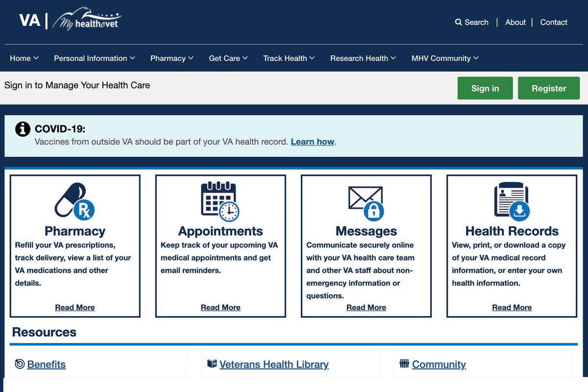Open the Personal Information navigation menu
The height and width of the screenshot is (392, 588).
pos(94,58)
